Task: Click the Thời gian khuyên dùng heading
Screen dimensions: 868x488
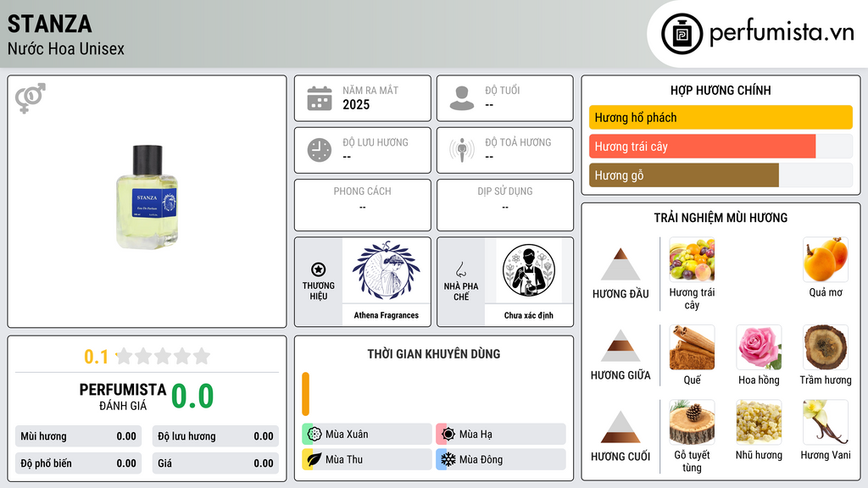Action: [x=434, y=354]
